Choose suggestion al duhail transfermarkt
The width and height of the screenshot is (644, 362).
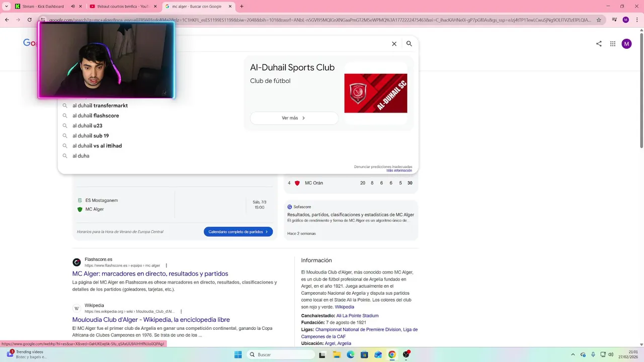[x=100, y=106]
